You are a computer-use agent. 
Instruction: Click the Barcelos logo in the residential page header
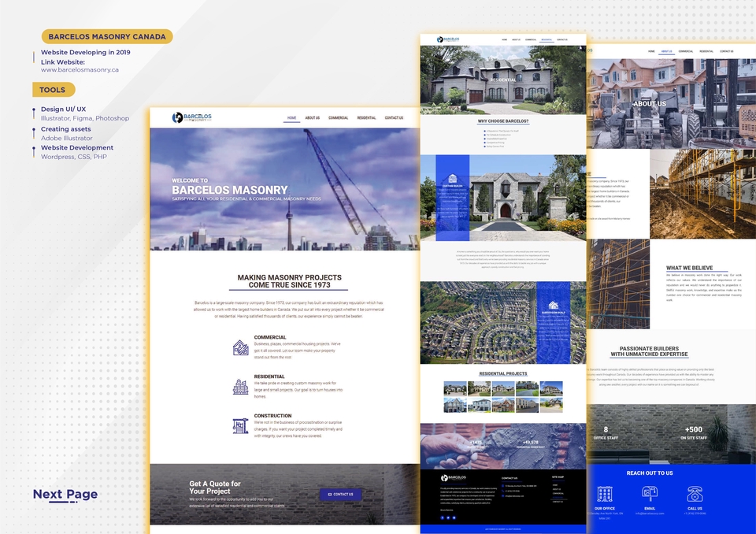448,39
